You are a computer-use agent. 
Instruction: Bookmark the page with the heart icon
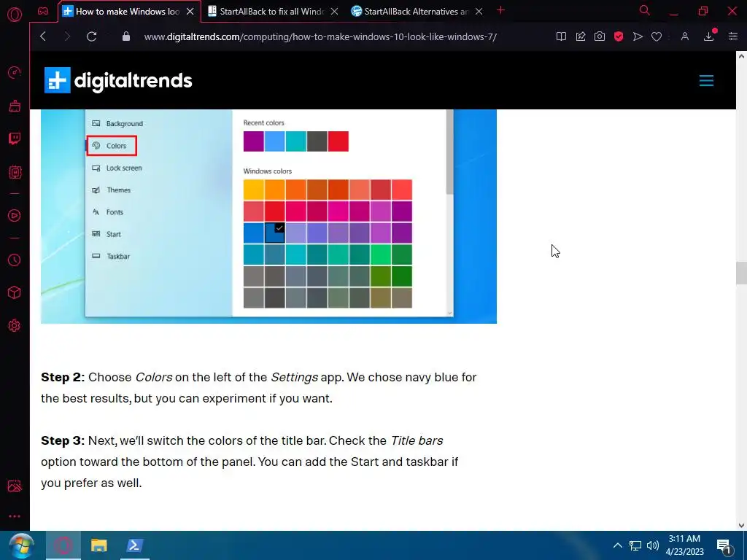tap(657, 36)
